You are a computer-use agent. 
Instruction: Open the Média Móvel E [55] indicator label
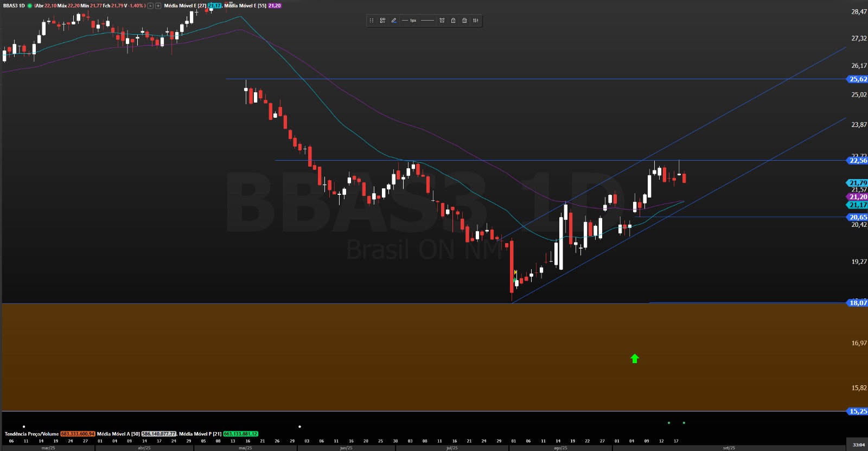(245, 6)
